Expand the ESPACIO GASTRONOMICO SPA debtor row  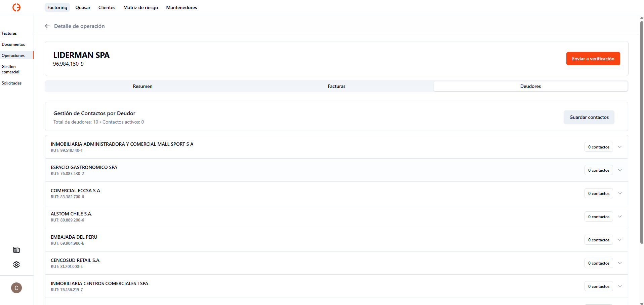coord(620,170)
